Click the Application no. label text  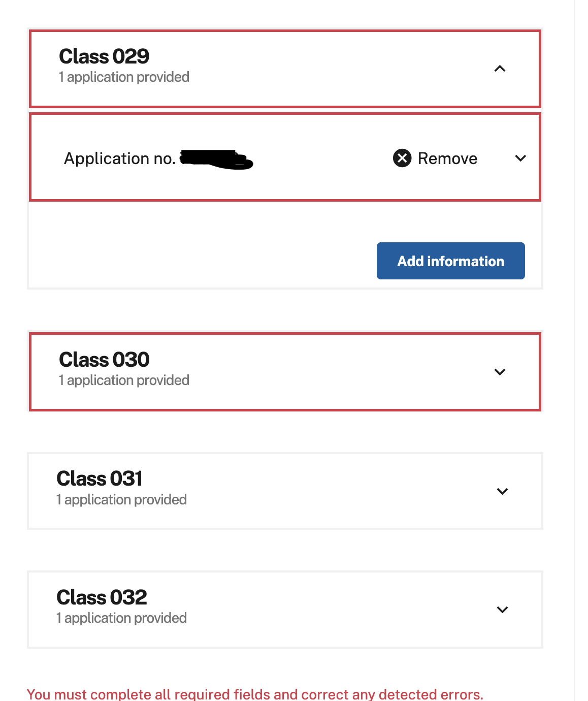pos(119,158)
